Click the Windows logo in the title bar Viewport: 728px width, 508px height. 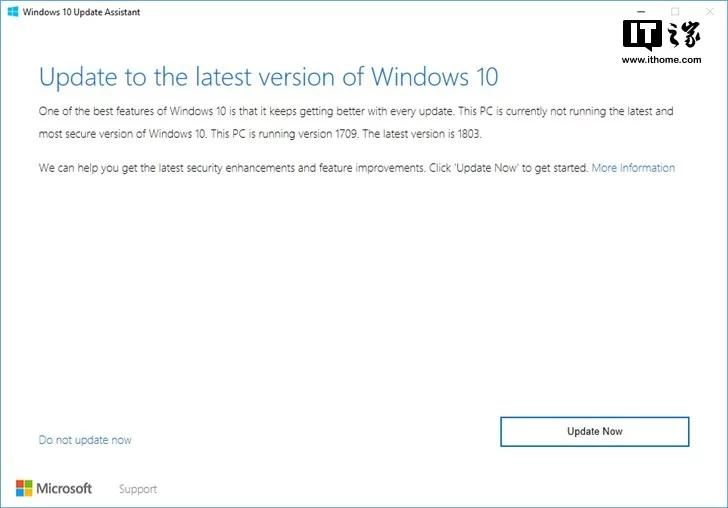13,12
